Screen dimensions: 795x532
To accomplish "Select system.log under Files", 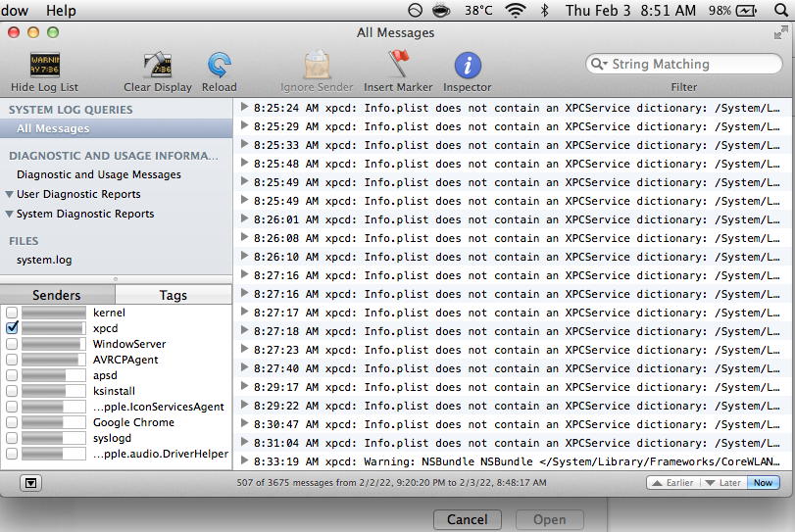I will (x=44, y=260).
